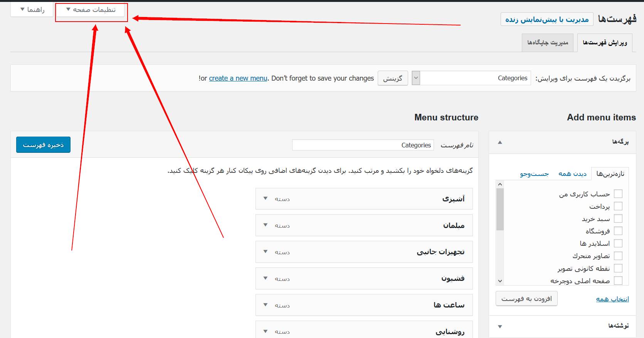Expand the تجهیزات جانبی menu item arrow
Screen dimensions: 644x338
(x=266, y=252)
